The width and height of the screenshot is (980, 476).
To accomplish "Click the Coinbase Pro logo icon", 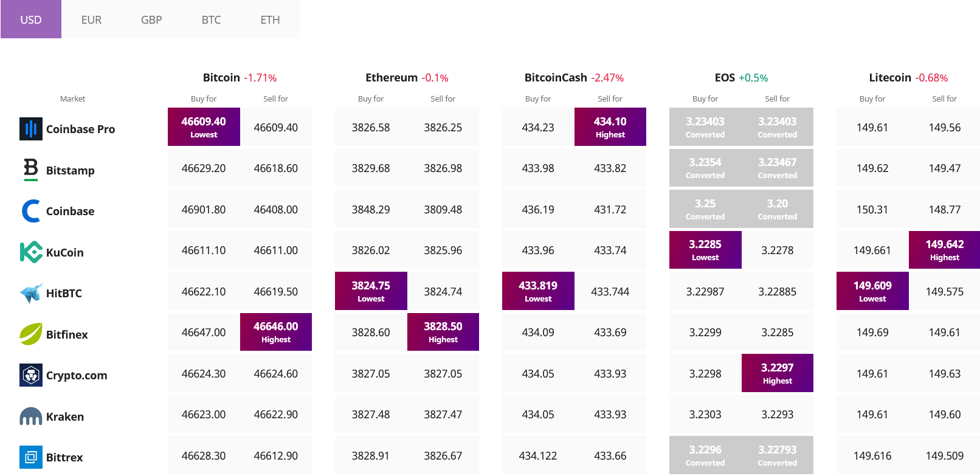I will [31, 129].
